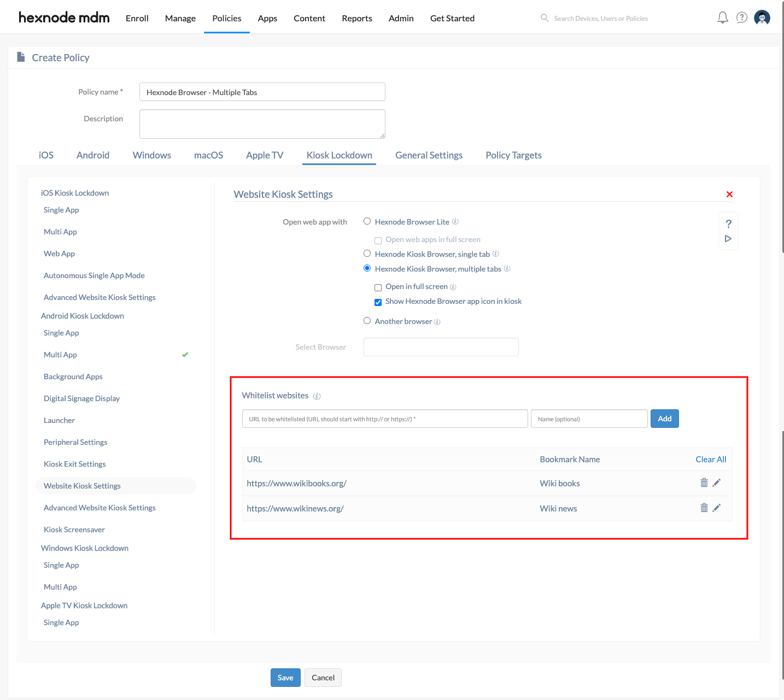The width and height of the screenshot is (784, 700).
Task: Select Hexnode Browser Lite radio option
Action: point(367,221)
